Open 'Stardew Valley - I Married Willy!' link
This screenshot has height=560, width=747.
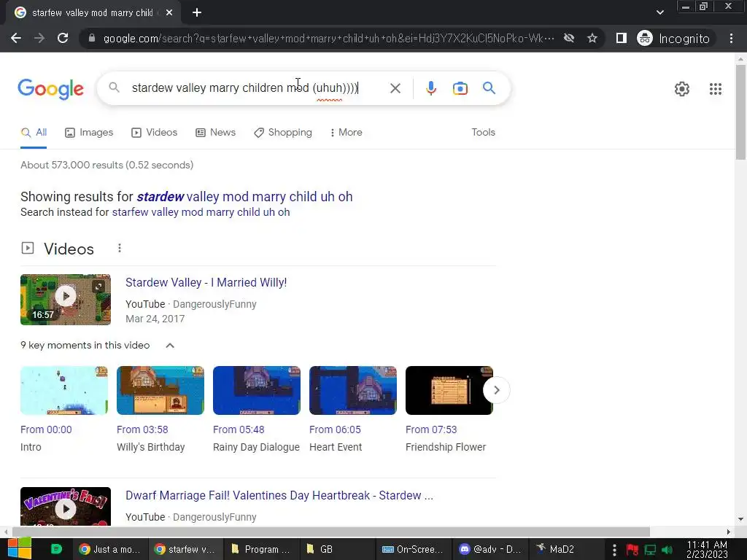(206, 282)
